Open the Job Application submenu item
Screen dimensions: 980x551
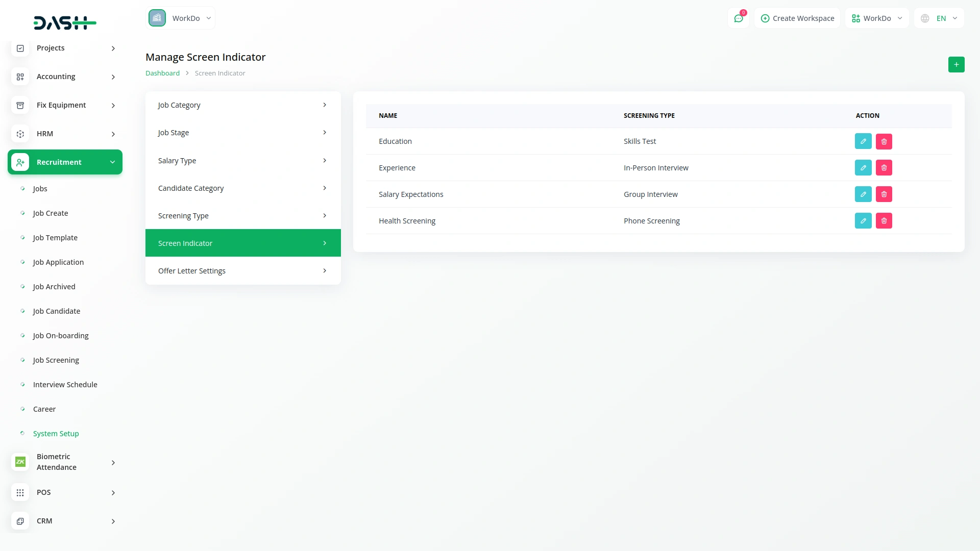(58, 262)
